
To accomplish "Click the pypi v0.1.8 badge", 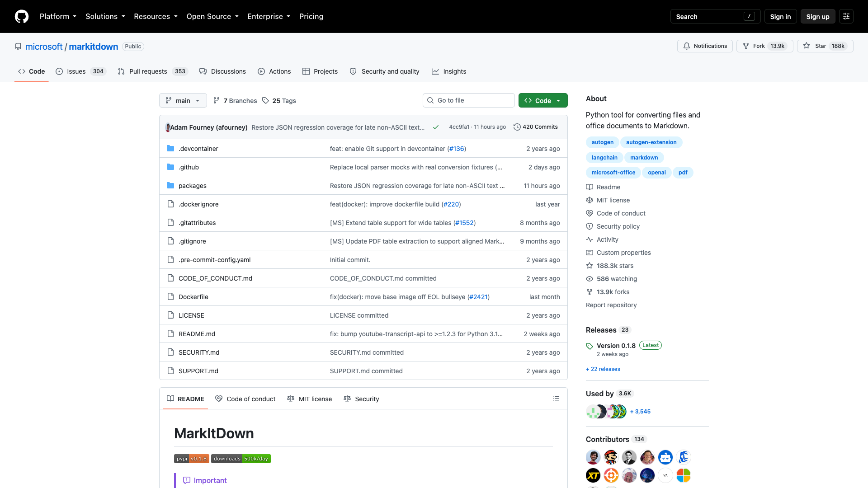I will pos(192,459).
